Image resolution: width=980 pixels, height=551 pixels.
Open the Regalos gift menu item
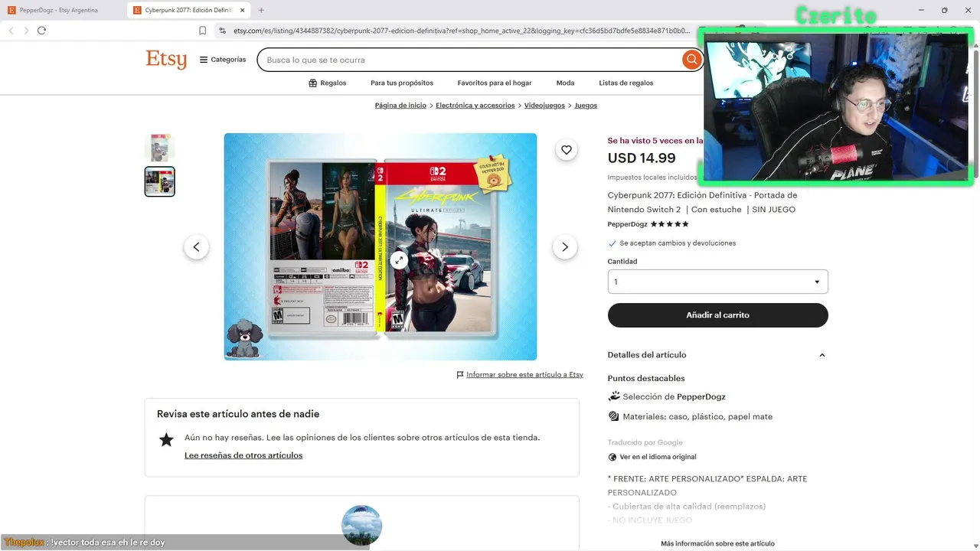tap(327, 83)
